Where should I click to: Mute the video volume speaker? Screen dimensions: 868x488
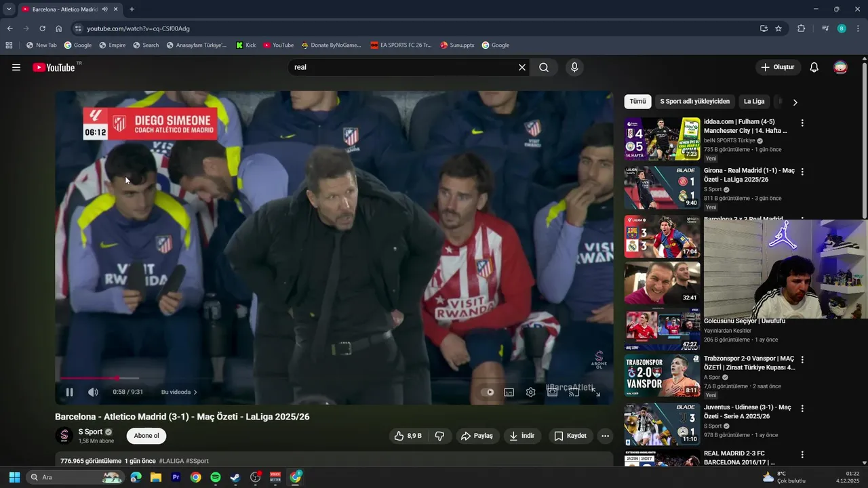[x=93, y=392]
